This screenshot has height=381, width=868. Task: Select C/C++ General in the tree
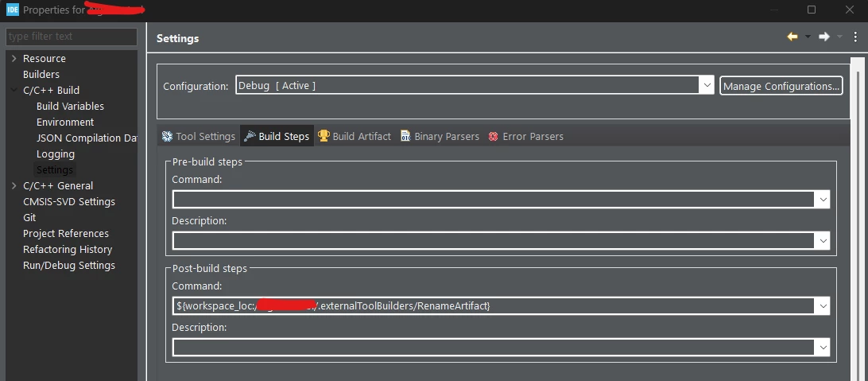57,185
